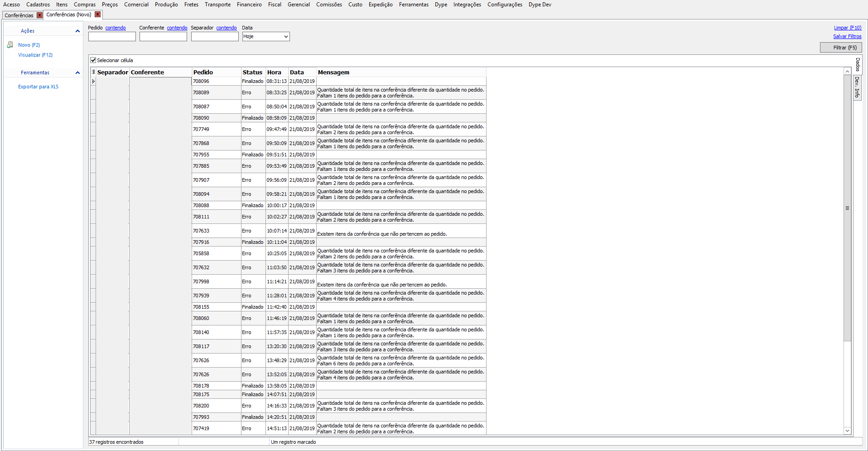868x451 pixels.
Task: Open the Dev. Info side tab
Action: 857,87
